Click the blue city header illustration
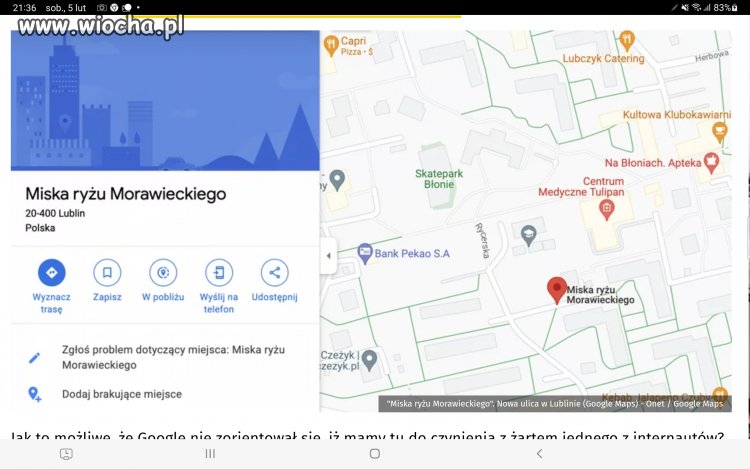This screenshot has height=469, width=750. tap(165, 100)
